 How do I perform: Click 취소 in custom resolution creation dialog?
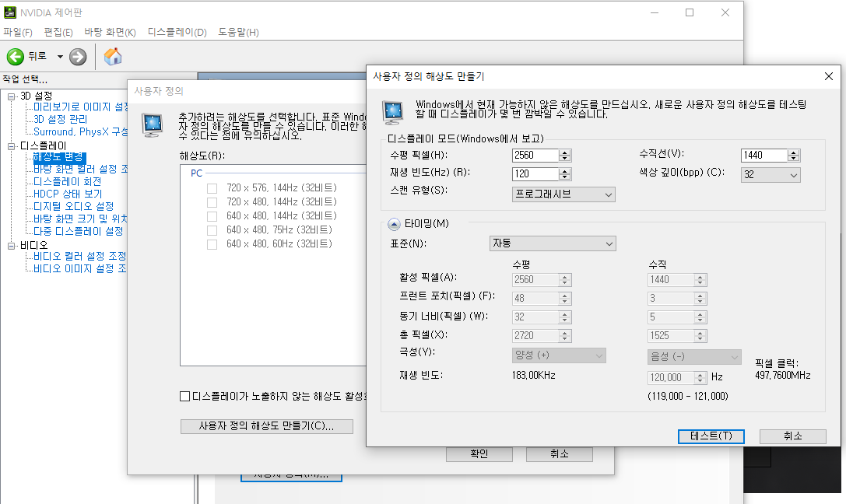pyautogui.click(x=792, y=436)
